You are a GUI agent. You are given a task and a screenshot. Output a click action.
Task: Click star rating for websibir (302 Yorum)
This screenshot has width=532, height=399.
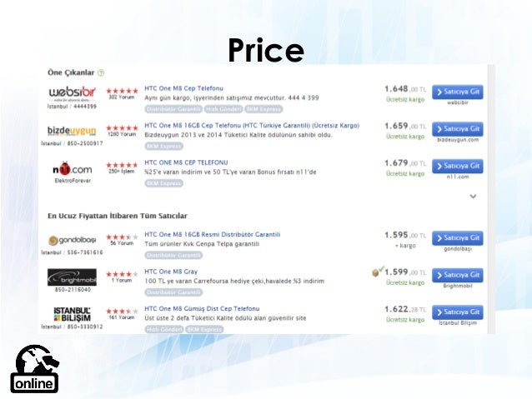(122, 91)
